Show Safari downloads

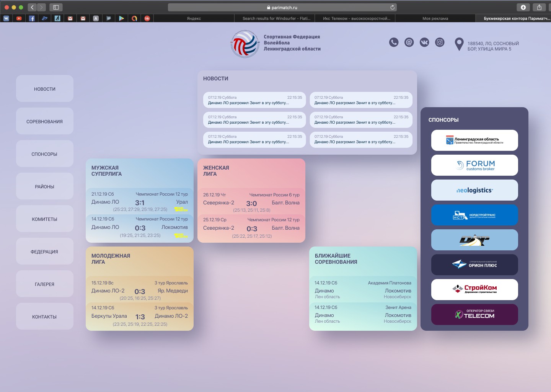pyautogui.click(x=523, y=7)
